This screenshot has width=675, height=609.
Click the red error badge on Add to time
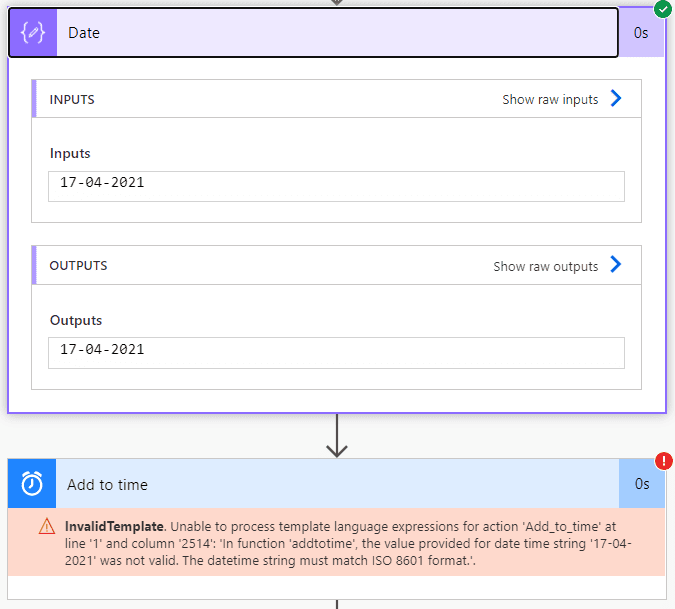coord(662,461)
